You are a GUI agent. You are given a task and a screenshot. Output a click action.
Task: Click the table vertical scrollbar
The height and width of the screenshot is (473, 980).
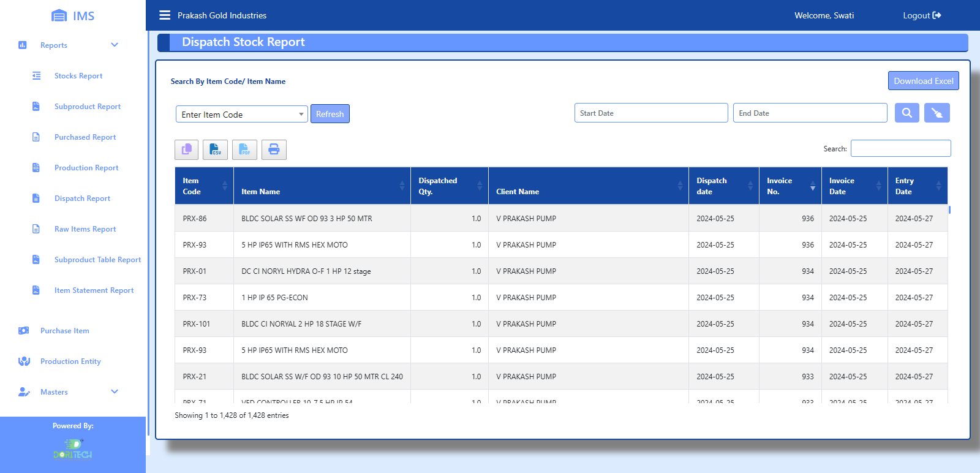pos(949,210)
